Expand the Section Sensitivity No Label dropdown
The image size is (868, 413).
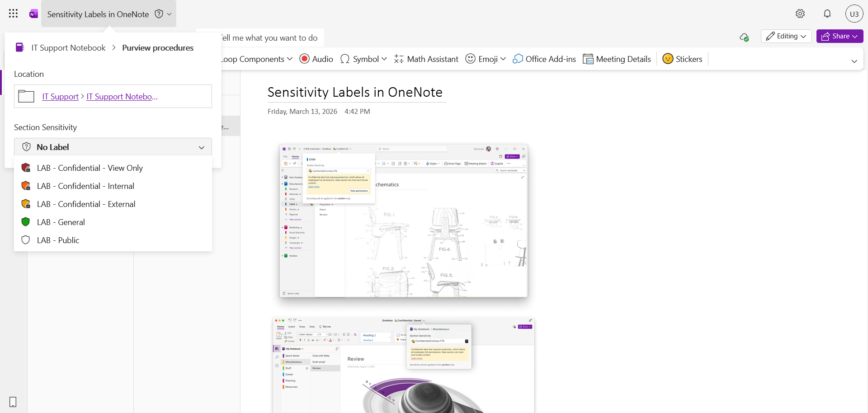point(113,147)
